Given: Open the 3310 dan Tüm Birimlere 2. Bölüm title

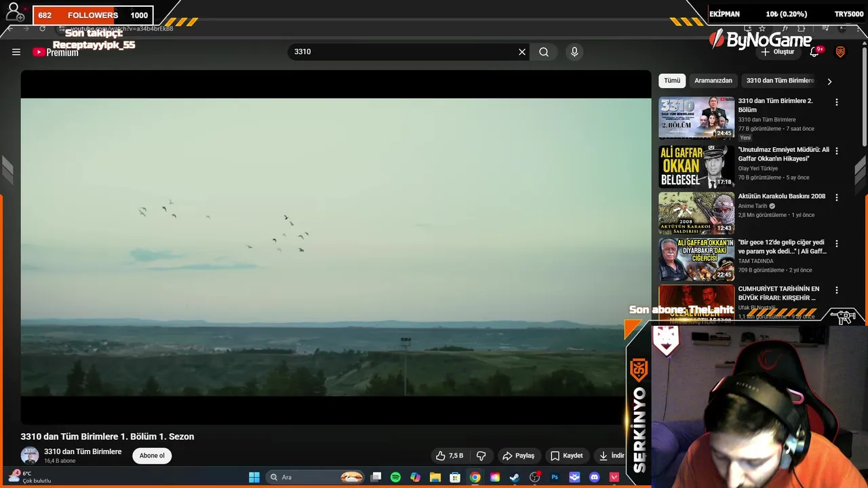Looking at the screenshot, I should 775,105.
